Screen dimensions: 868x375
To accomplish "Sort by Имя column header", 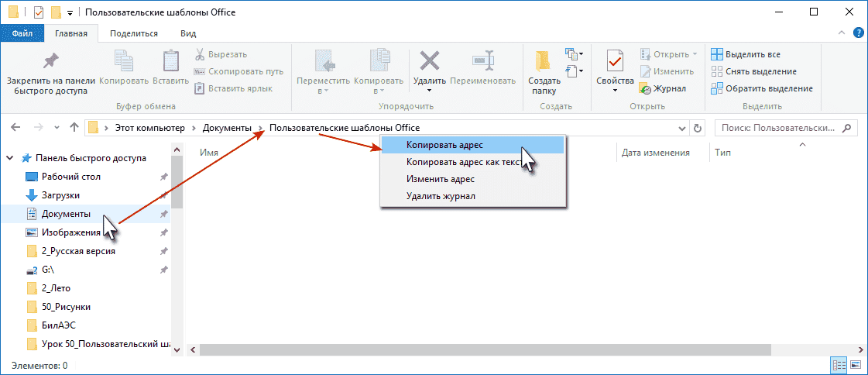I will coord(209,153).
